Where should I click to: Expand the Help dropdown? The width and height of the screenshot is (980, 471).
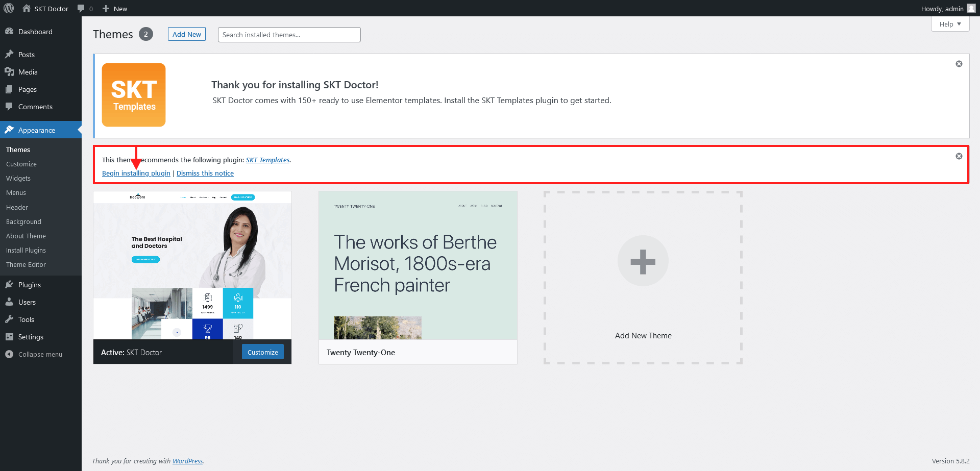tap(950, 24)
